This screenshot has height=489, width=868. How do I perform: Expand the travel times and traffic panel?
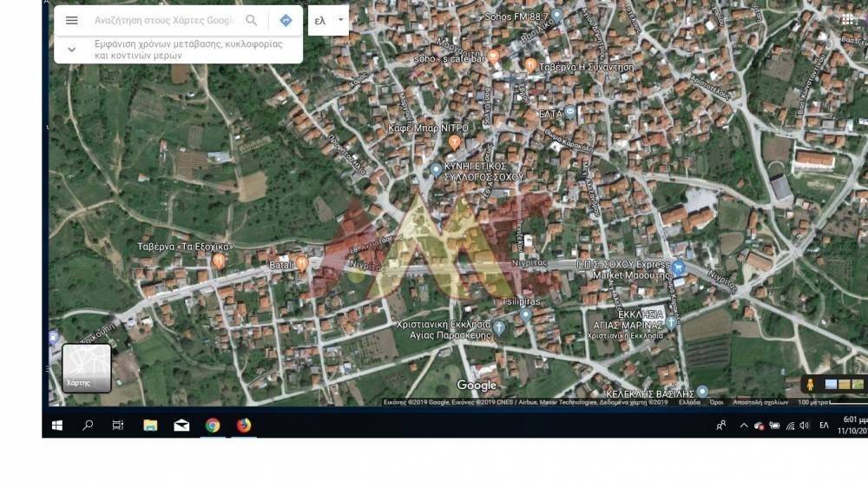click(x=72, y=50)
